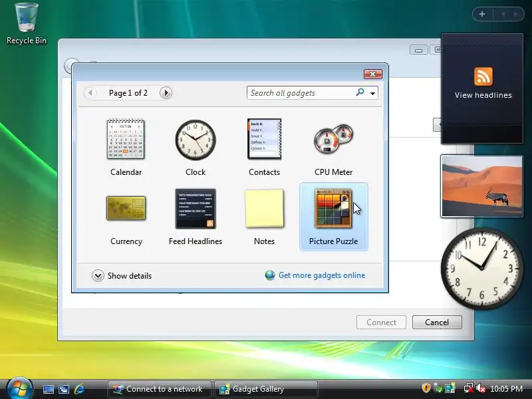This screenshot has height=399, width=532.
Task: Click the sidebar add gadget plus
Action: click(482, 14)
